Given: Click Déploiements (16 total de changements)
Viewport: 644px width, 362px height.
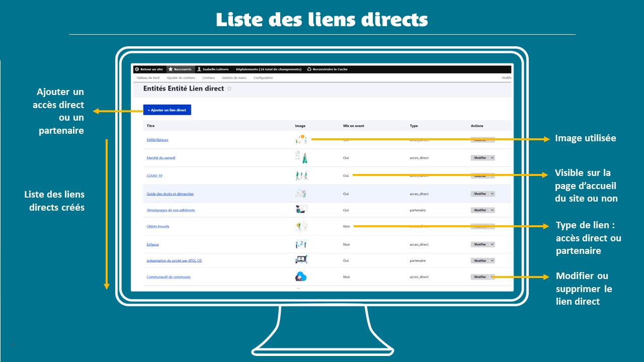Looking at the screenshot, I should tap(268, 69).
